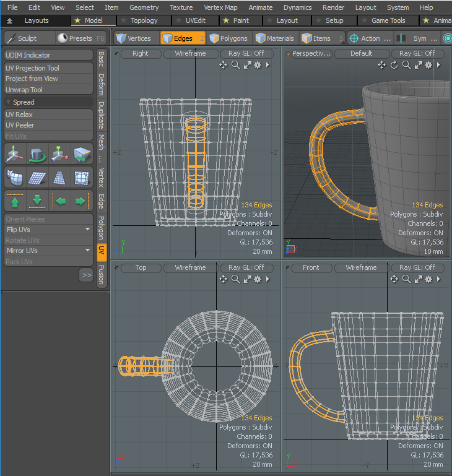Open gear settings in Front viewport
Screen dimensions: 452x476
click(x=428, y=279)
